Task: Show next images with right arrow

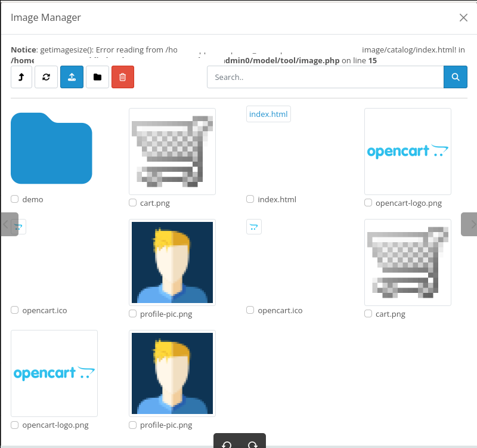Action: point(472,224)
